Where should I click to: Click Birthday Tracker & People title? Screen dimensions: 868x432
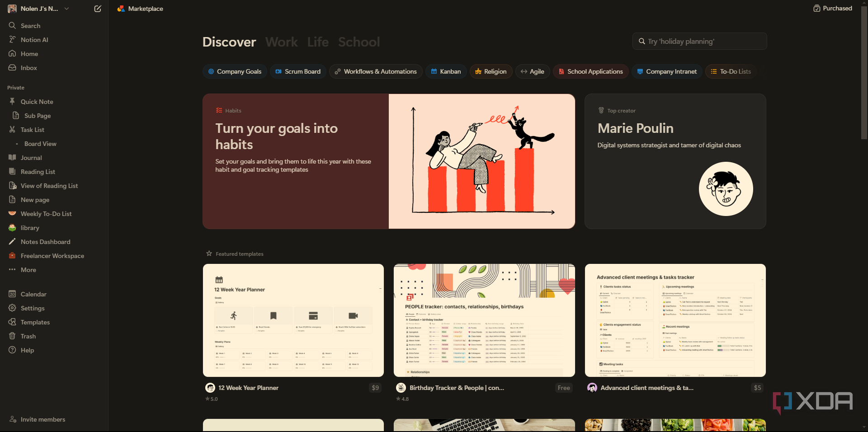[x=457, y=388]
